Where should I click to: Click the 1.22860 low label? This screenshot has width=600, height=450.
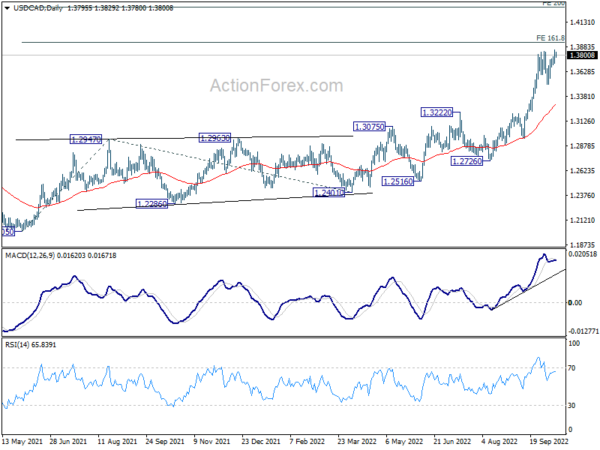[153, 203]
